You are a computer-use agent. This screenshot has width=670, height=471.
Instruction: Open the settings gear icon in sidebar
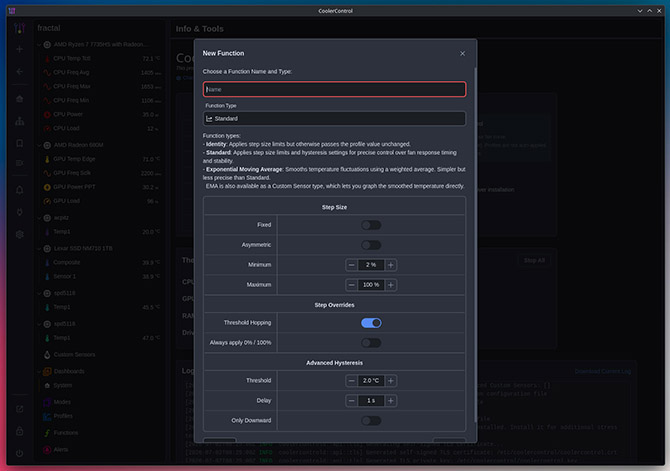tap(20, 235)
